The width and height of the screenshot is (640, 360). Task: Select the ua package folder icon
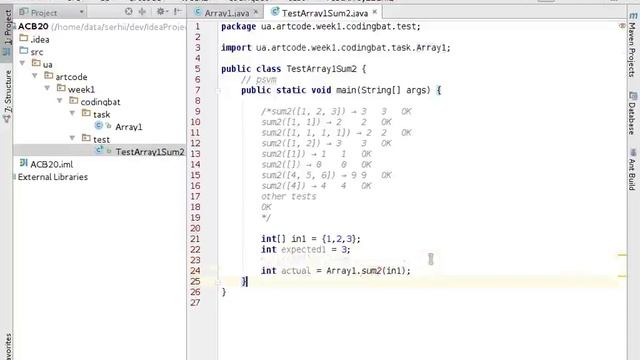coord(36,63)
